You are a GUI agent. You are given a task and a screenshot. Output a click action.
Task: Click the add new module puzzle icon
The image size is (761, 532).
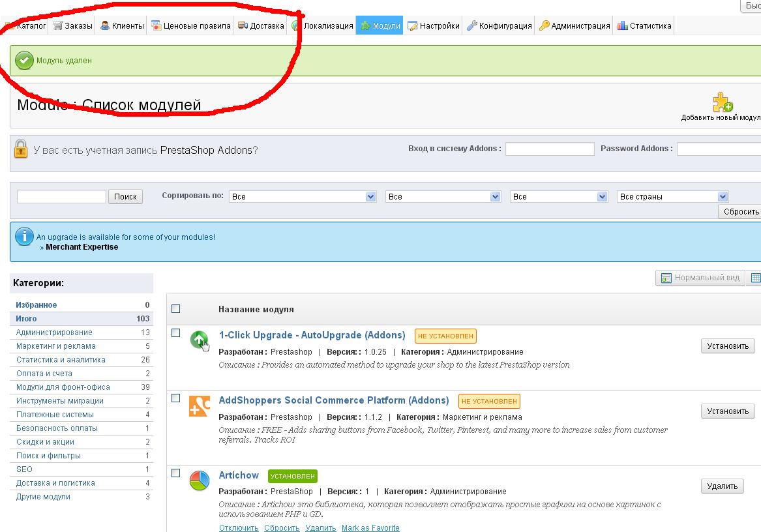click(x=723, y=102)
